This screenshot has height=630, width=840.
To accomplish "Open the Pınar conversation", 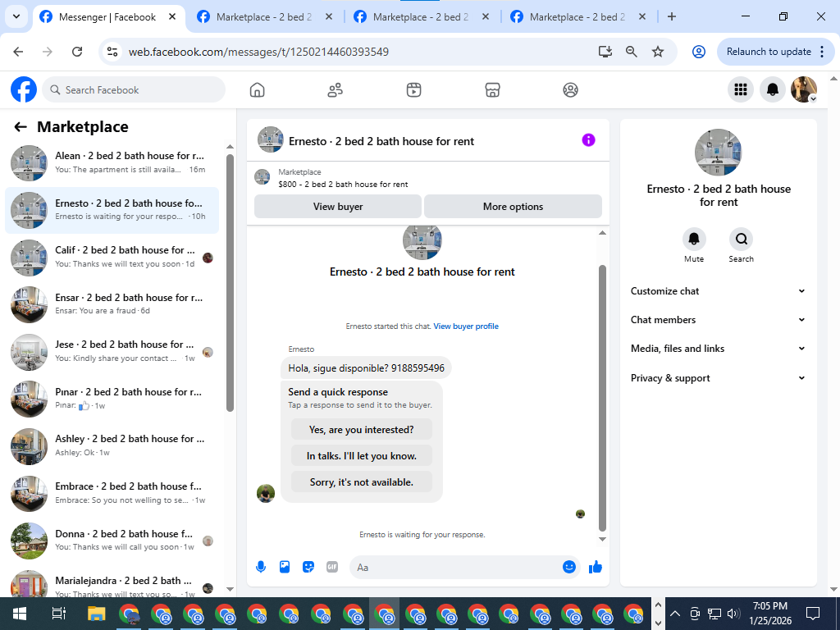I will (112, 399).
